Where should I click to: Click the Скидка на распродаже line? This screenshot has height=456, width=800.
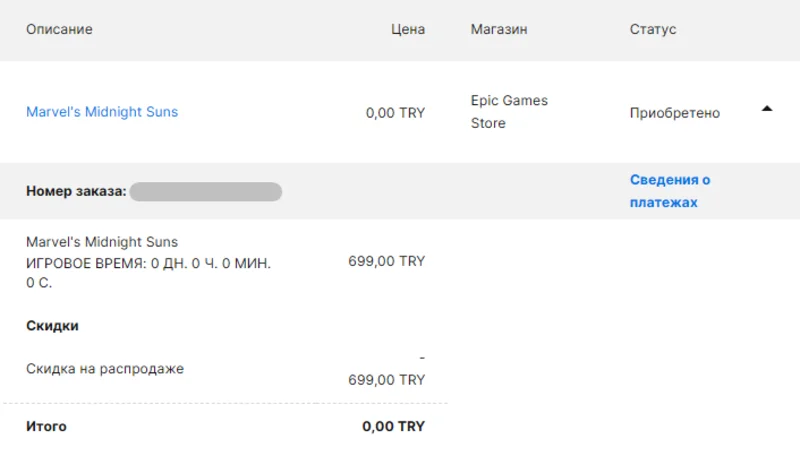[105, 368]
